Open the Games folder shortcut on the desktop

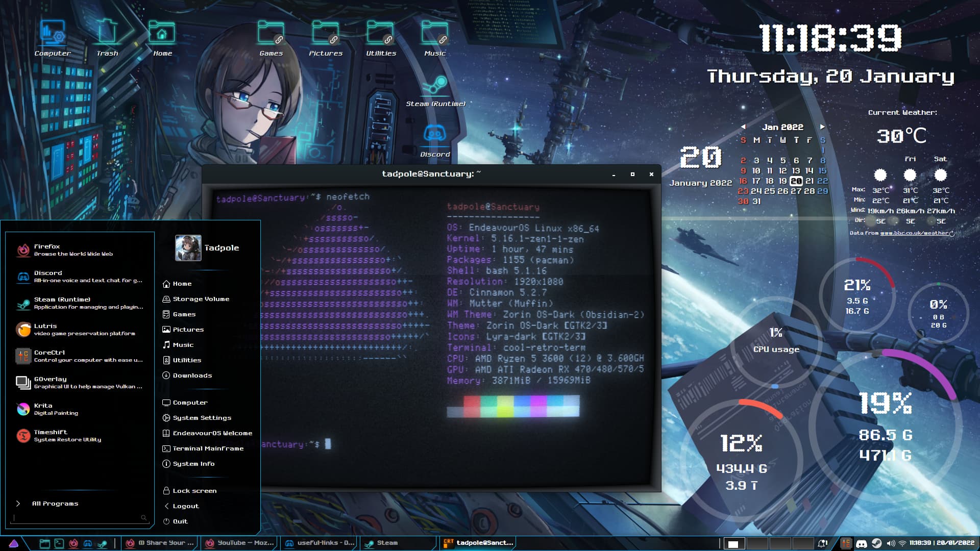click(x=271, y=38)
